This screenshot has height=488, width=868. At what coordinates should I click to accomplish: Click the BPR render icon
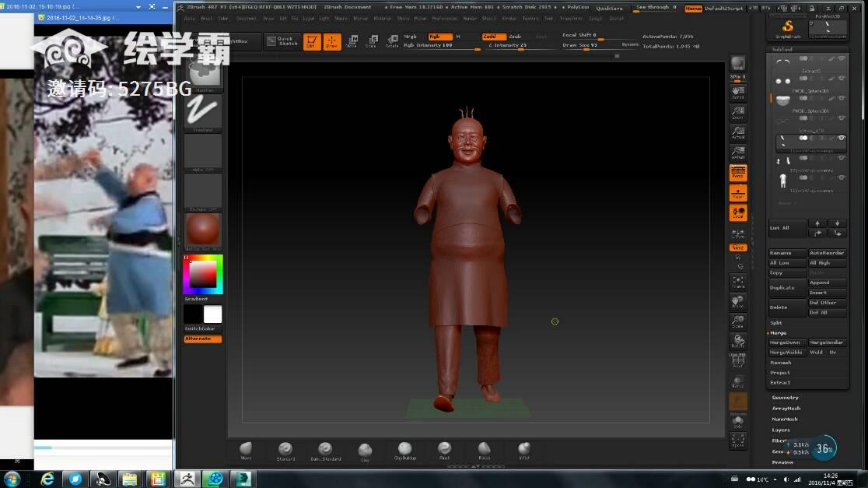pos(738,64)
